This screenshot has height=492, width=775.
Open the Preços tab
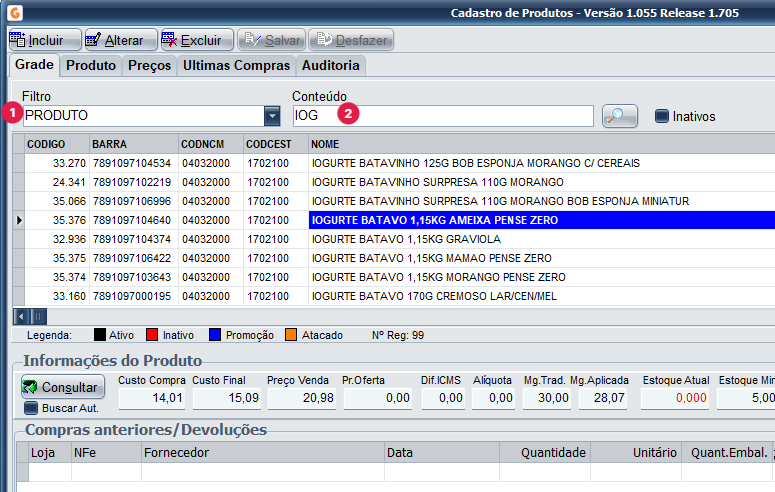click(149, 66)
